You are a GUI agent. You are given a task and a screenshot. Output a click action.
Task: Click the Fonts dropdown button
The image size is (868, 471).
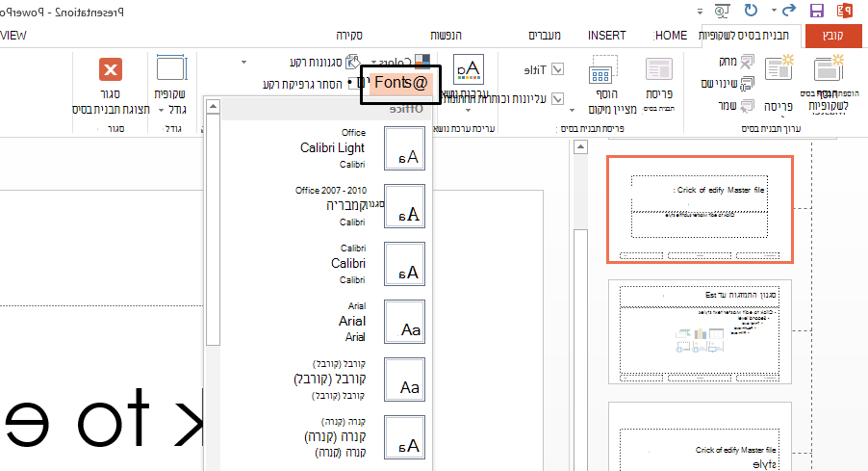point(400,83)
